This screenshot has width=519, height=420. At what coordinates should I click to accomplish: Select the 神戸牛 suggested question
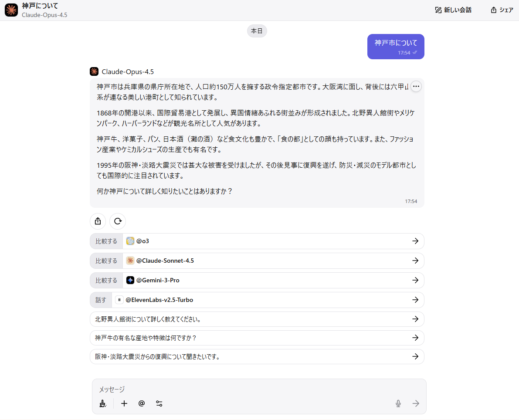(x=257, y=338)
